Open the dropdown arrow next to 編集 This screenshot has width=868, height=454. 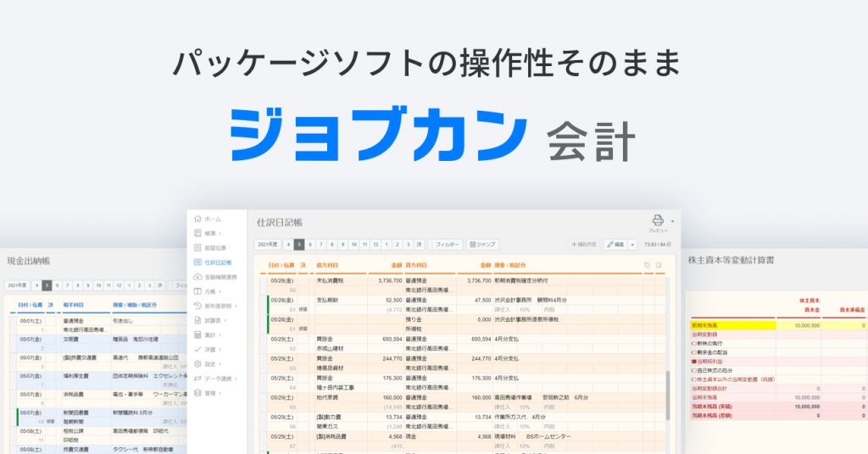click(x=632, y=245)
